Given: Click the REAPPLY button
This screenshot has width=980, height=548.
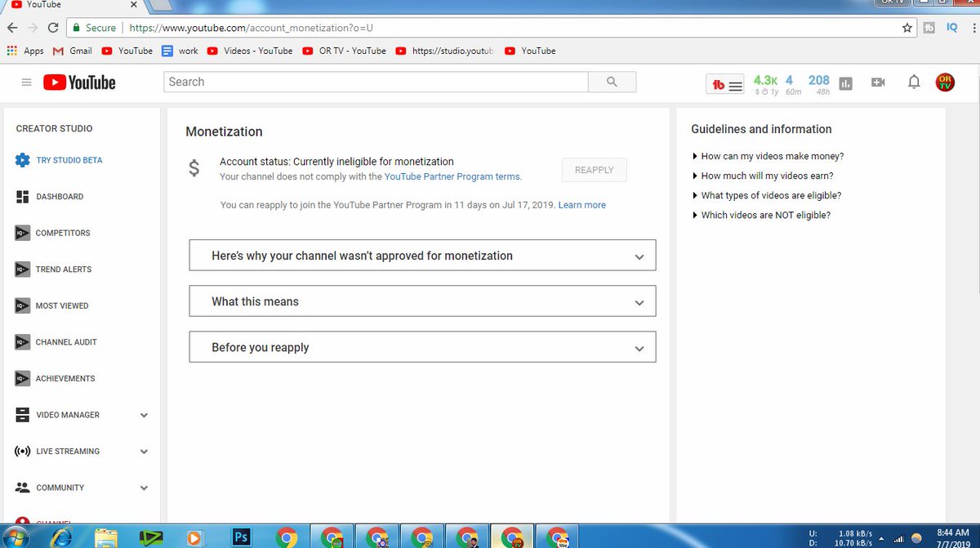Looking at the screenshot, I should [x=594, y=170].
